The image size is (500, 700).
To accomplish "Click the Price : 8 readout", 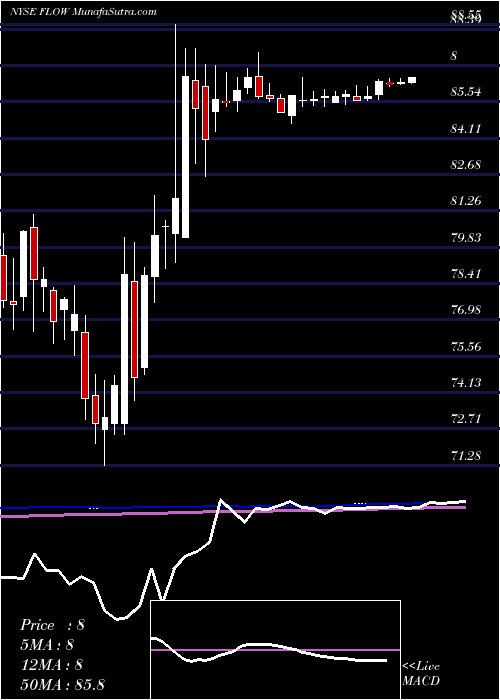I will [x=52, y=625].
